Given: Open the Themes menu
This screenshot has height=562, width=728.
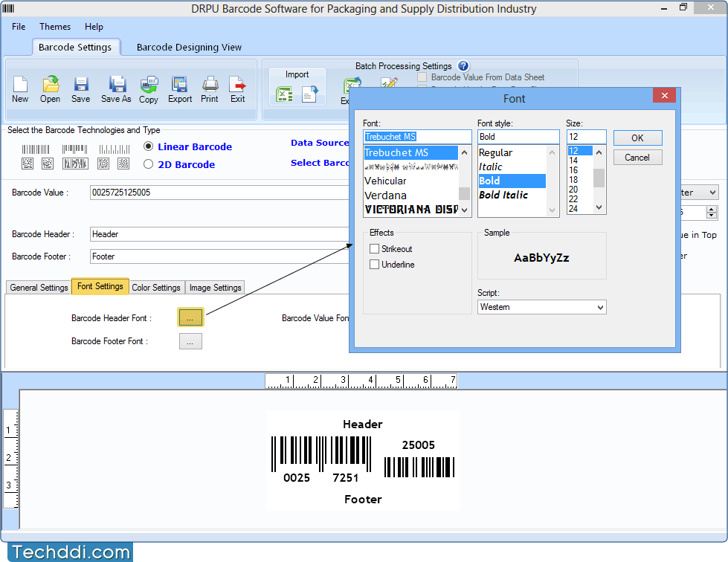Looking at the screenshot, I should pyautogui.click(x=55, y=27).
